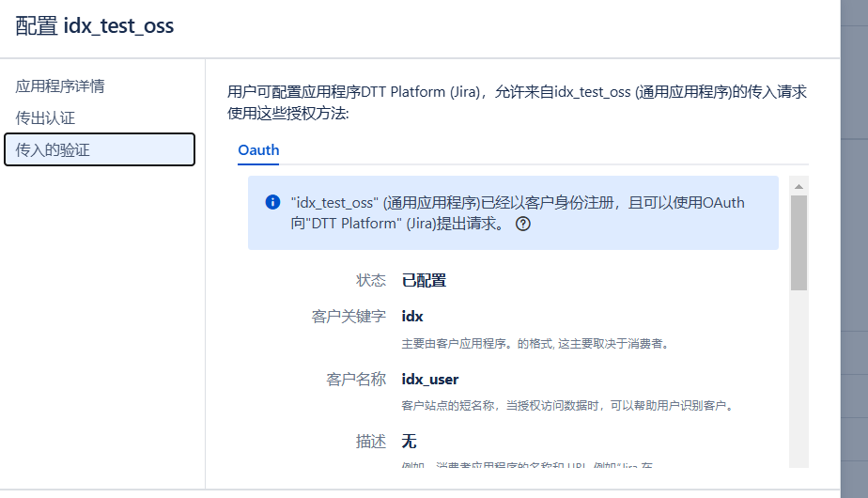Click the blue info icon
Viewport: 868px width, 498px height.
tap(273, 202)
